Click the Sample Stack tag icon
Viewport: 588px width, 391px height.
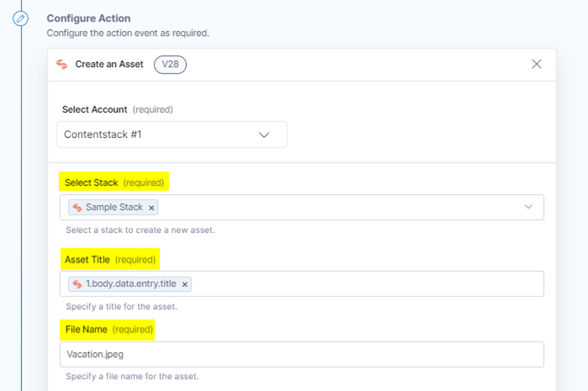click(x=77, y=207)
